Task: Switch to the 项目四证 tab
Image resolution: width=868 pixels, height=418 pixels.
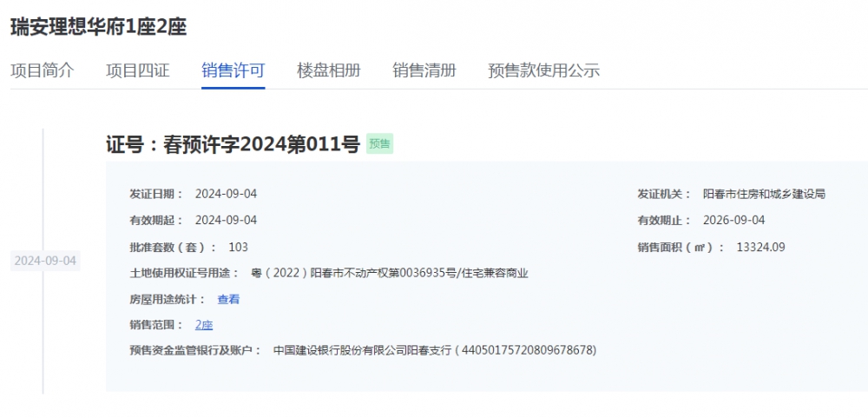Action: click(138, 70)
